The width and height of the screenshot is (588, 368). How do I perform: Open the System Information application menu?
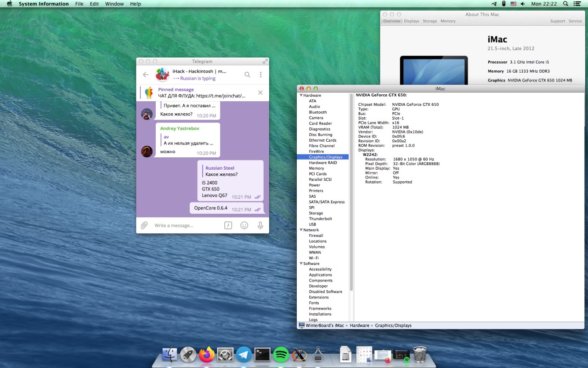point(44,4)
